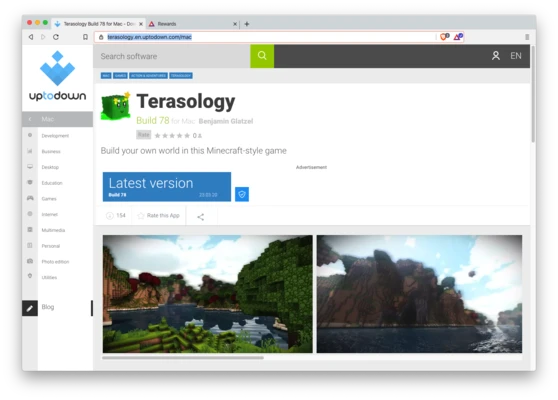Click Rate this App
The width and height of the screenshot is (558, 400).
click(159, 216)
